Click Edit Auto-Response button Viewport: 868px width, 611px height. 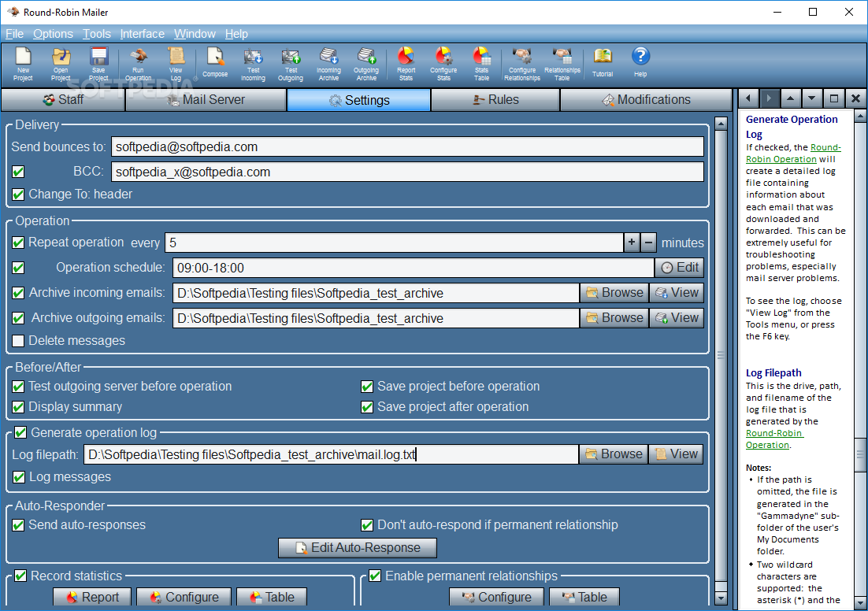coord(358,548)
